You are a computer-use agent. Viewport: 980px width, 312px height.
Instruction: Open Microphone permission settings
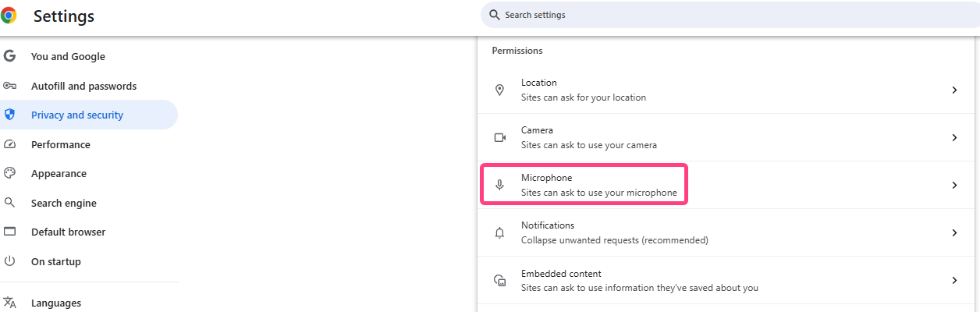598,185
